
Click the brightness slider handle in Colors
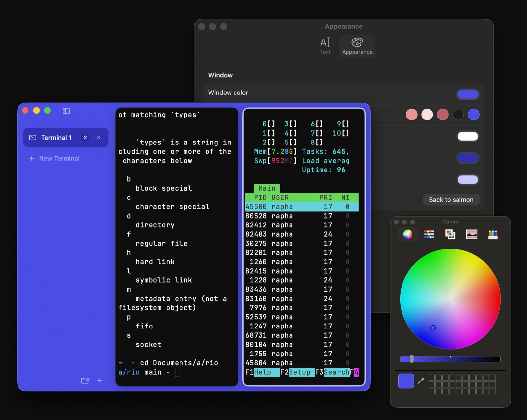[x=412, y=359]
